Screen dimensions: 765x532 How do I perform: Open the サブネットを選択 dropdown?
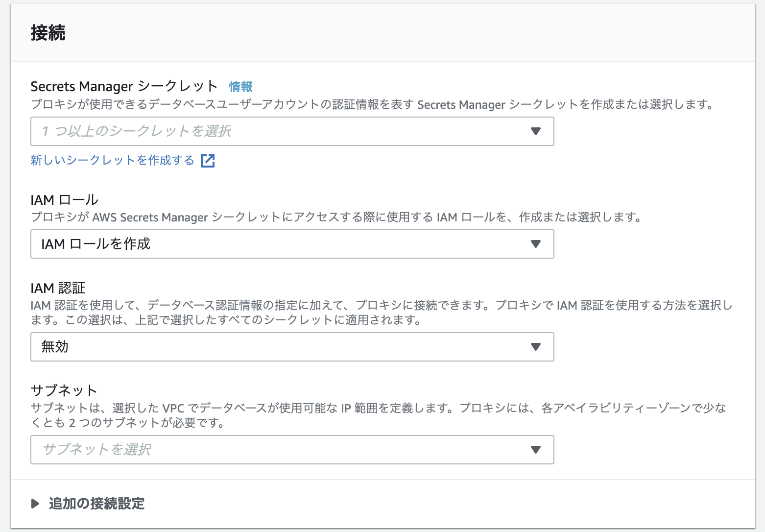coord(292,450)
